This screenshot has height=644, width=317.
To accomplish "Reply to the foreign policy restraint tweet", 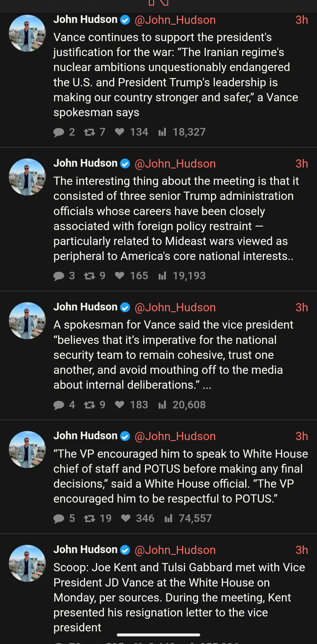I will pos(59,276).
